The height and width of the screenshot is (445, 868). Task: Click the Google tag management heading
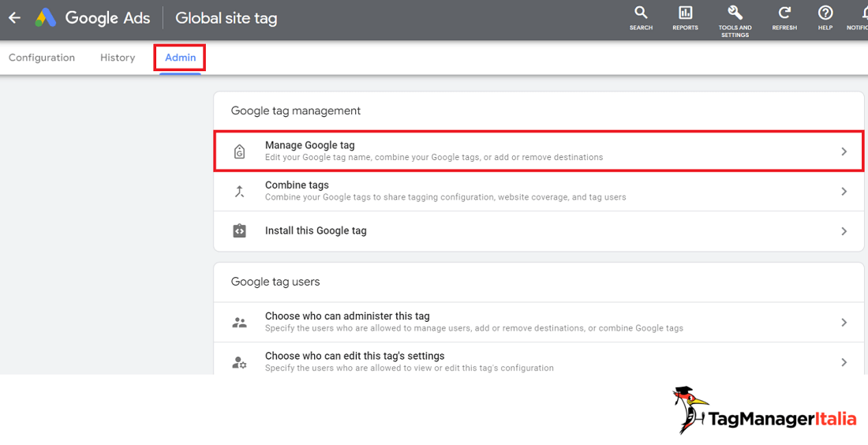(x=296, y=110)
